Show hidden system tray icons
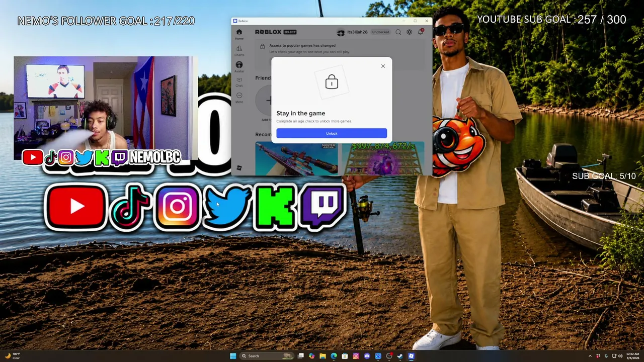Image resolution: width=644 pixels, height=362 pixels. (x=590, y=356)
